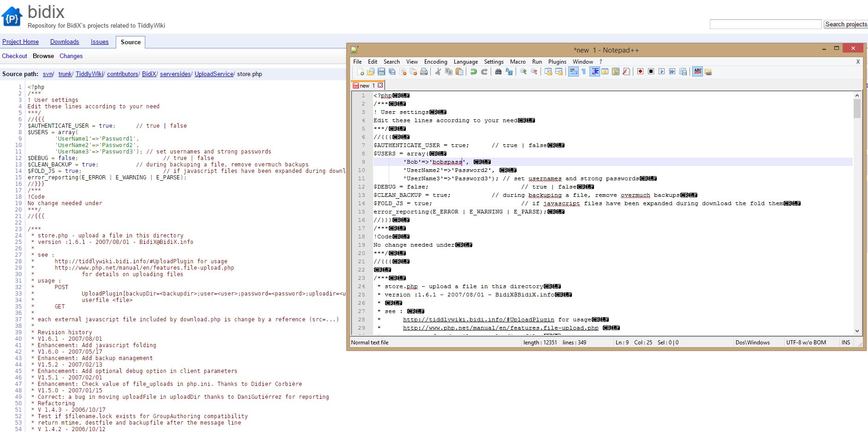Toggle word wrap in Notepad++
Image resolution: width=868 pixels, height=432 pixels.
(x=573, y=71)
